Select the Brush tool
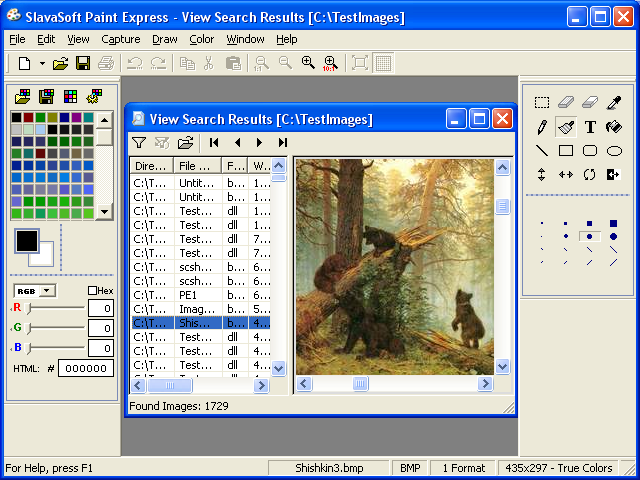This screenshot has height=480, width=640. coord(566,127)
